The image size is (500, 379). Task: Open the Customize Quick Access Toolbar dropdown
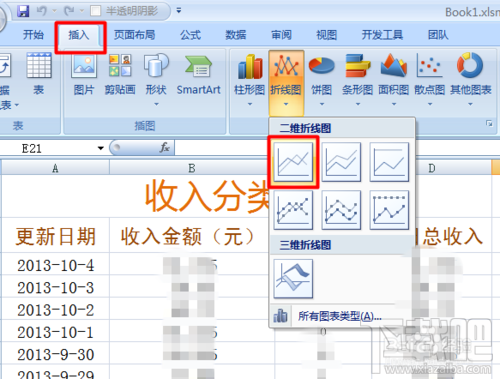179,11
